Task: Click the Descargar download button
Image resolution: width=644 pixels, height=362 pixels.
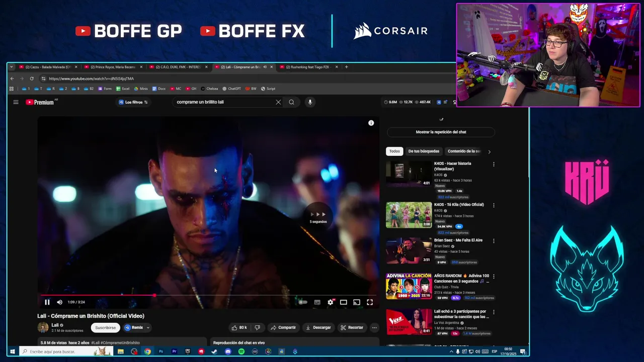Action: pos(318,327)
